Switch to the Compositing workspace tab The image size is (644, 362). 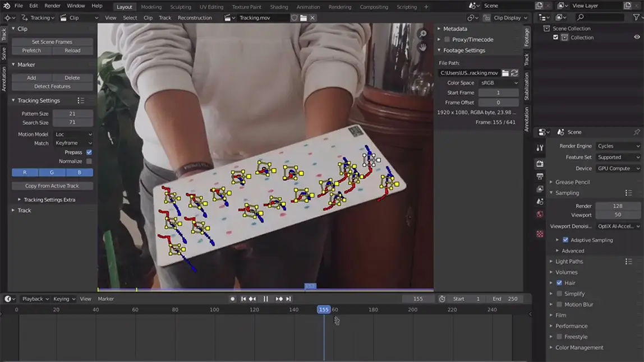[x=374, y=7]
